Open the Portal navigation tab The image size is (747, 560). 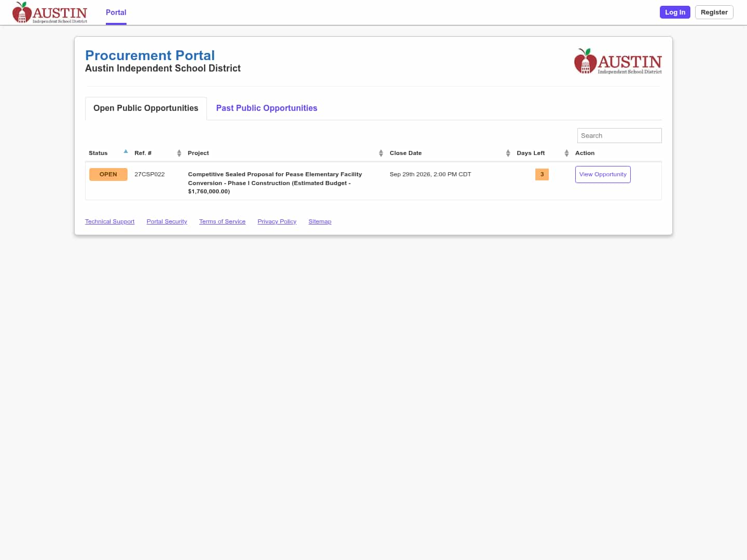(x=116, y=12)
